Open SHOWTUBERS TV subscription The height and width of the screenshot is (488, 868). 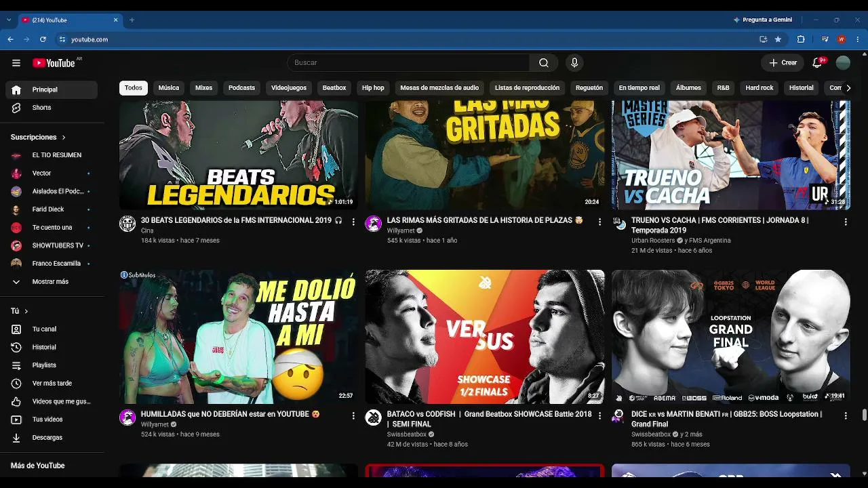point(52,245)
